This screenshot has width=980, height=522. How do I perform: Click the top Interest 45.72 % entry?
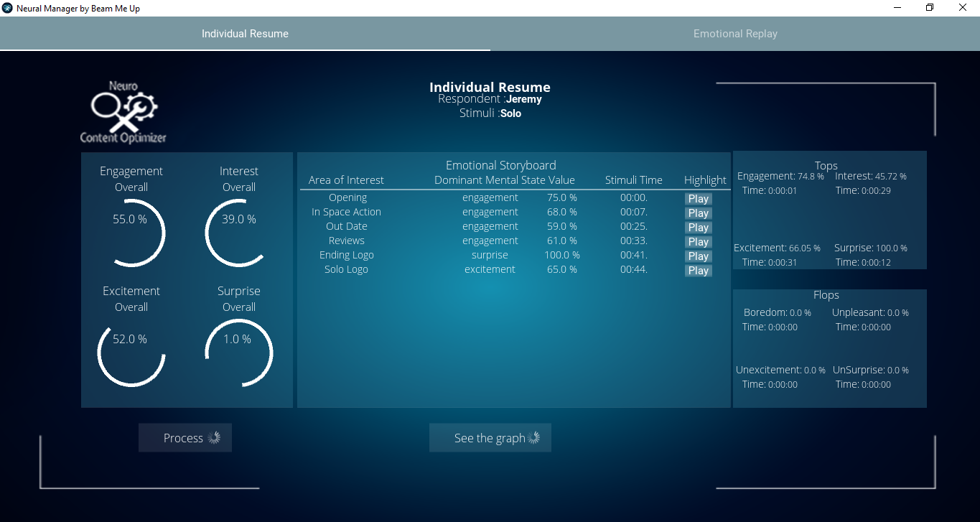(871, 176)
